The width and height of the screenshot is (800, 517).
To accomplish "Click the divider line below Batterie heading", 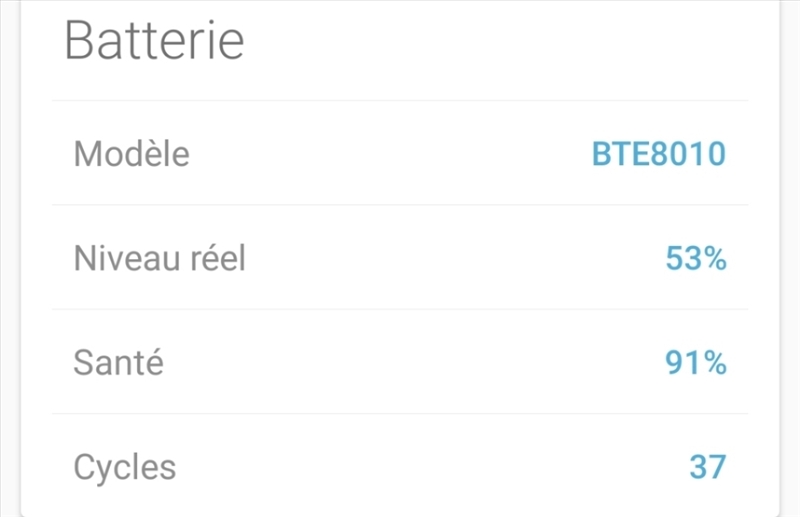I will click(x=400, y=101).
